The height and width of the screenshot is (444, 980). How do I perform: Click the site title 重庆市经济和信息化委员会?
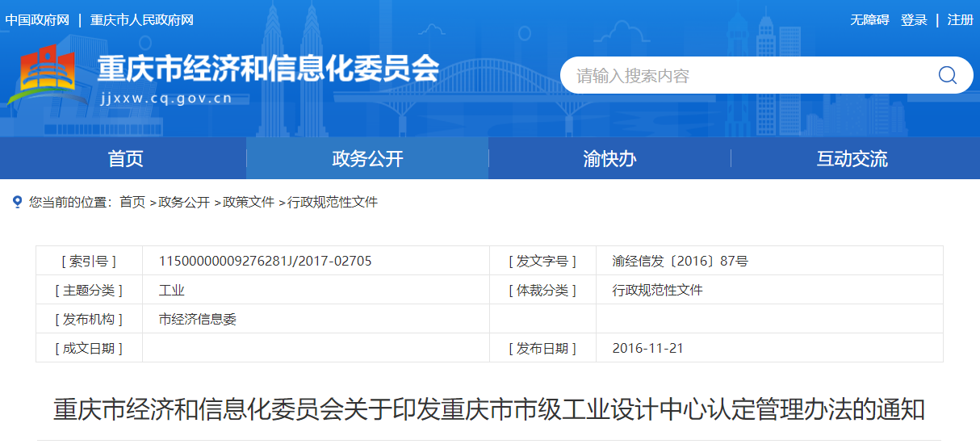point(268,69)
